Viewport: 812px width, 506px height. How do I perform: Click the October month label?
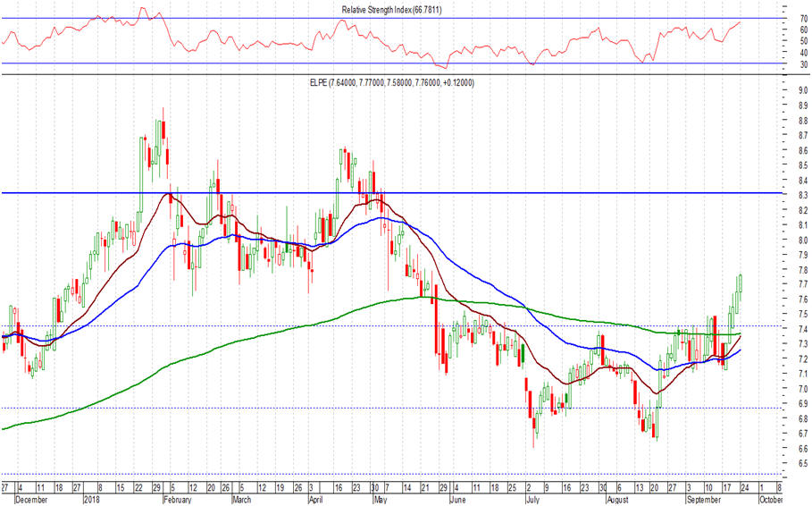pyautogui.click(x=771, y=500)
